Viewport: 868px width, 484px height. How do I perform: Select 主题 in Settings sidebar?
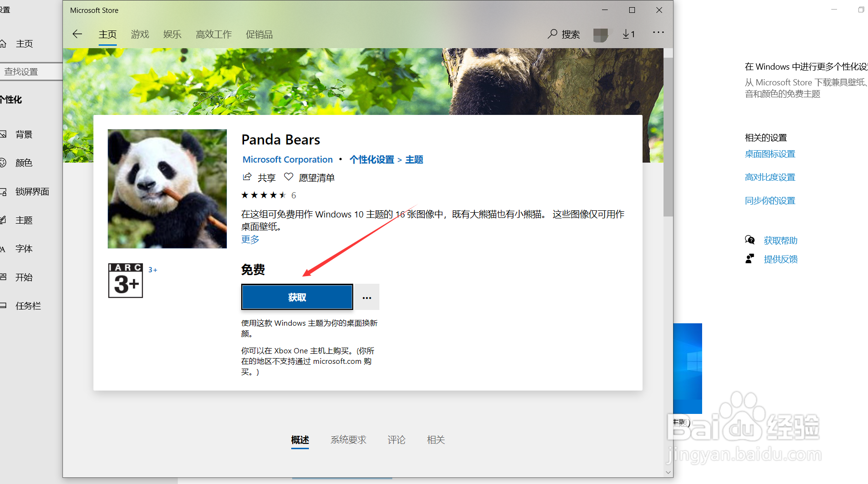click(24, 220)
